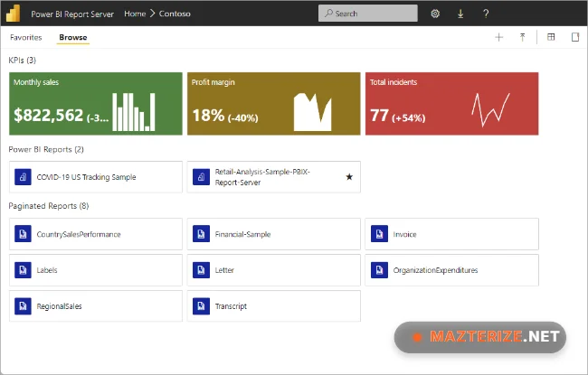Click the Profit margin area chart graphic
This screenshot has width=588, height=375.
[312, 112]
